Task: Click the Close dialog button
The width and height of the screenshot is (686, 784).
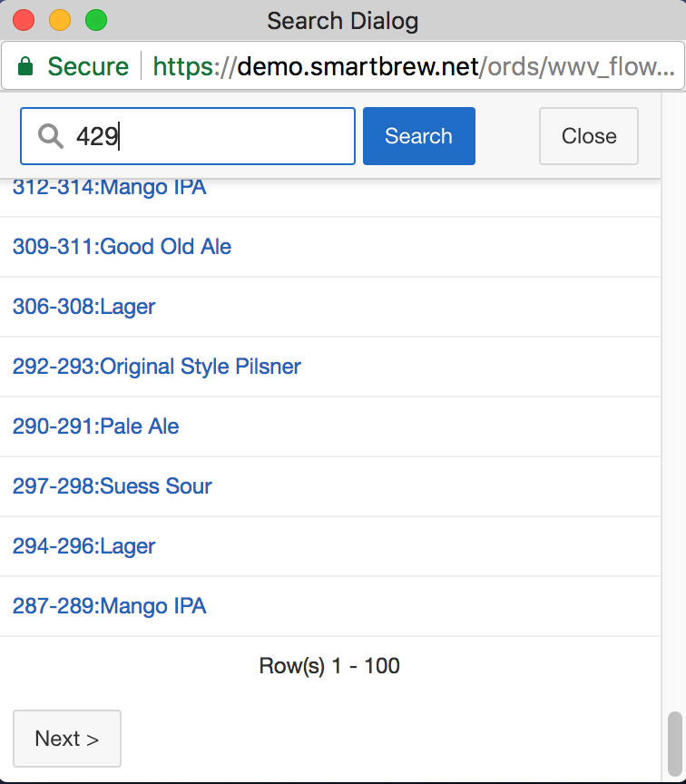Action: coord(589,136)
